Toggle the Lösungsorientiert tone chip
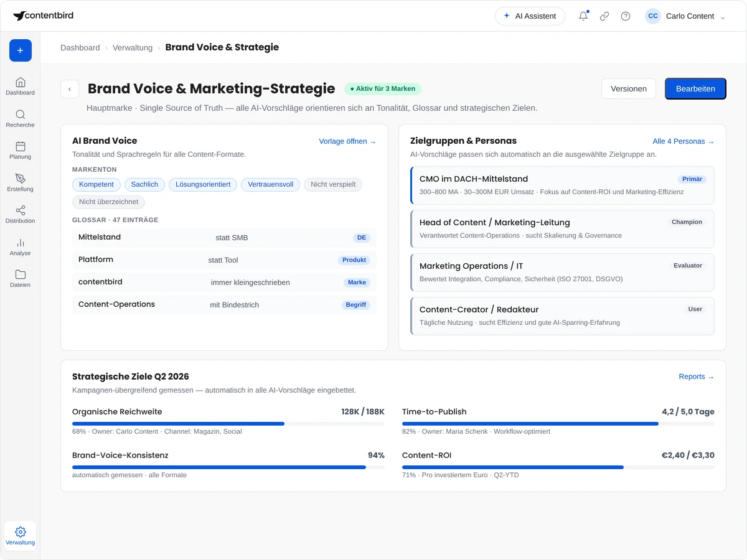747x560 pixels. (203, 184)
